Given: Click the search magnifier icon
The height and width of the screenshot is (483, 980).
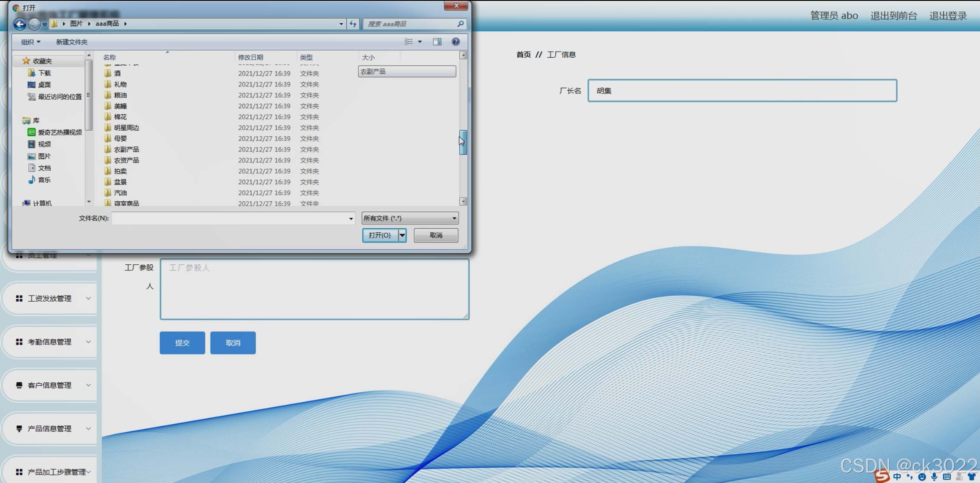Looking at the screenshot, I should coord(460,24).
